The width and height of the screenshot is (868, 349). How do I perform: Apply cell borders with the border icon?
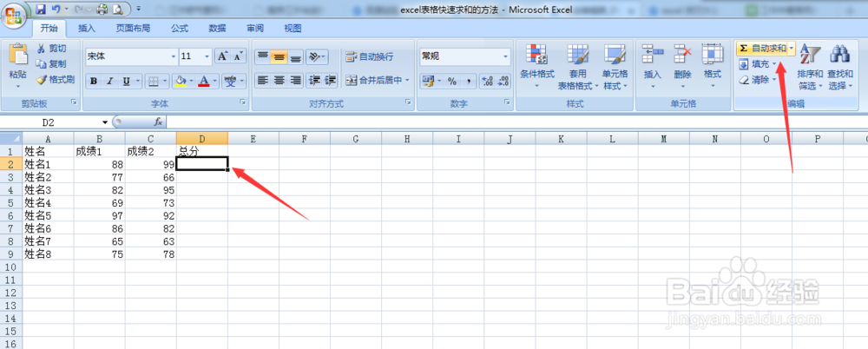tap(155, 81)
